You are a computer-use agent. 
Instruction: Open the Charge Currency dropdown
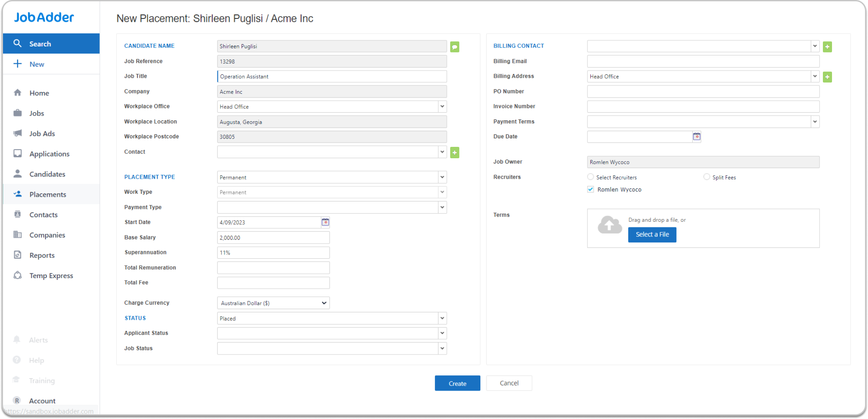point(273,303)
